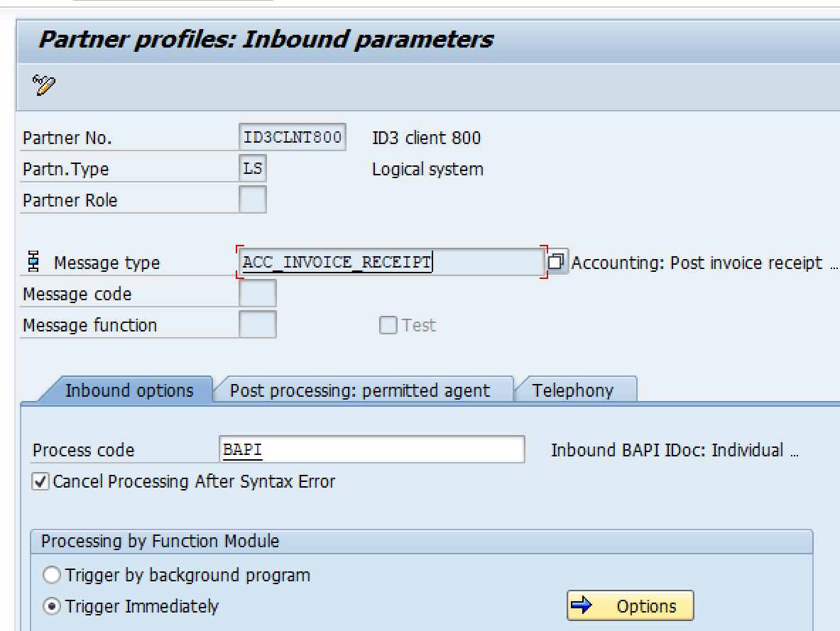
Task: Click the Display/Change pencil toolbar icon
Action: (43, 85)
